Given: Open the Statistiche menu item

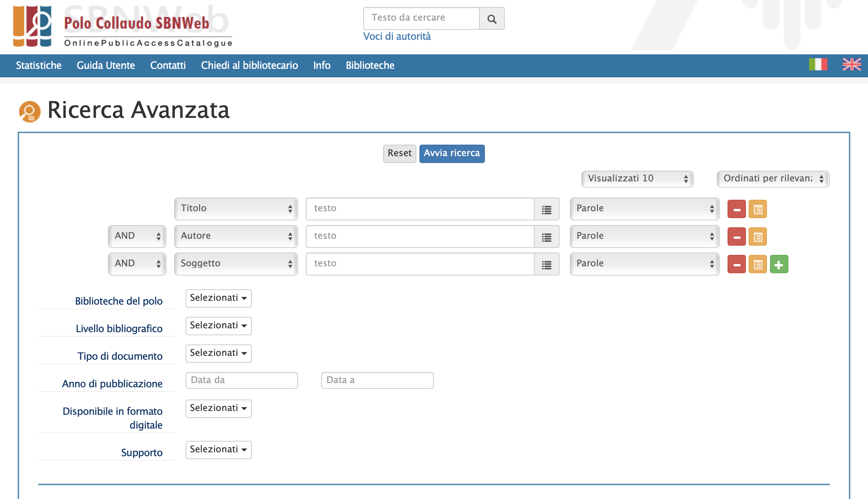Looking at the screenshot, I should point(39,65).
